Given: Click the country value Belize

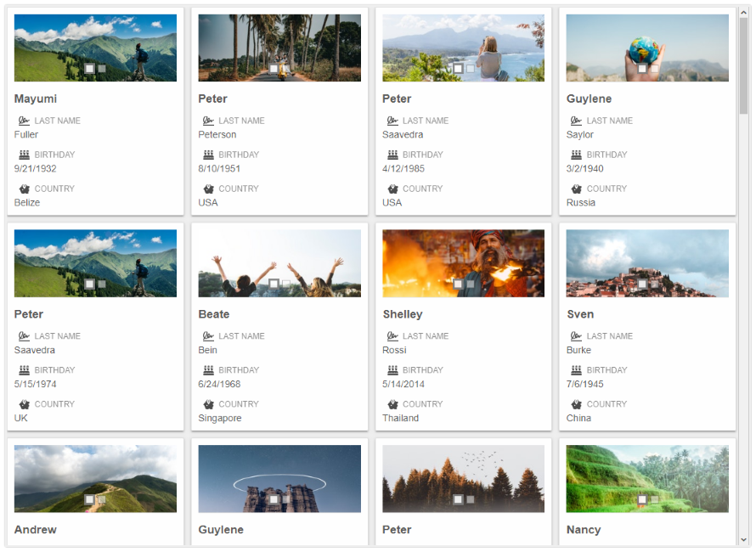Looking at the screenshot, I should [27, 202].
